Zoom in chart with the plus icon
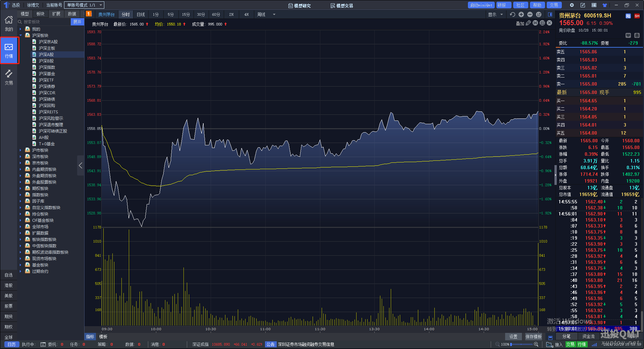644x349 pixels. click(521, 14)
